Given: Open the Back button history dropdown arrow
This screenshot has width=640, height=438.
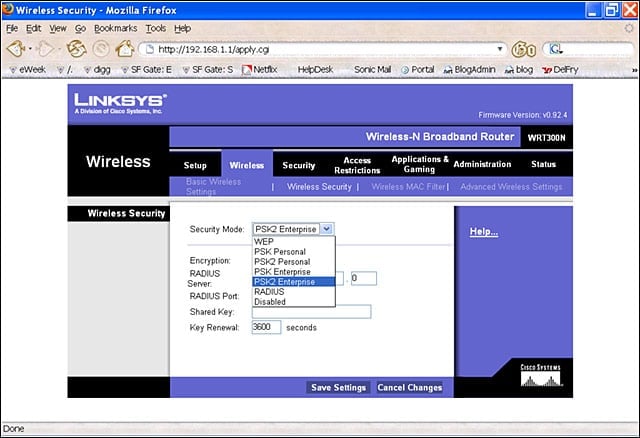Looking at the screenshot, I should coord(30,49).
